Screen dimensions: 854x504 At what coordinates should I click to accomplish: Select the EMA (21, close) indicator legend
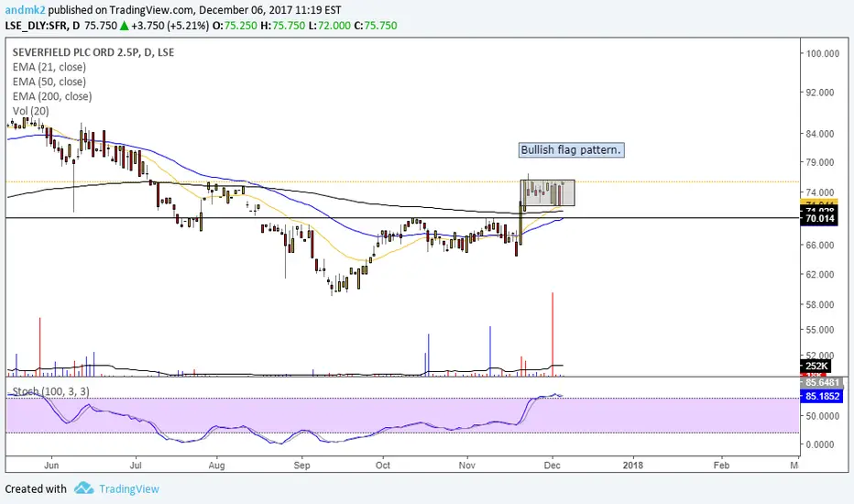tap(49, 67)
